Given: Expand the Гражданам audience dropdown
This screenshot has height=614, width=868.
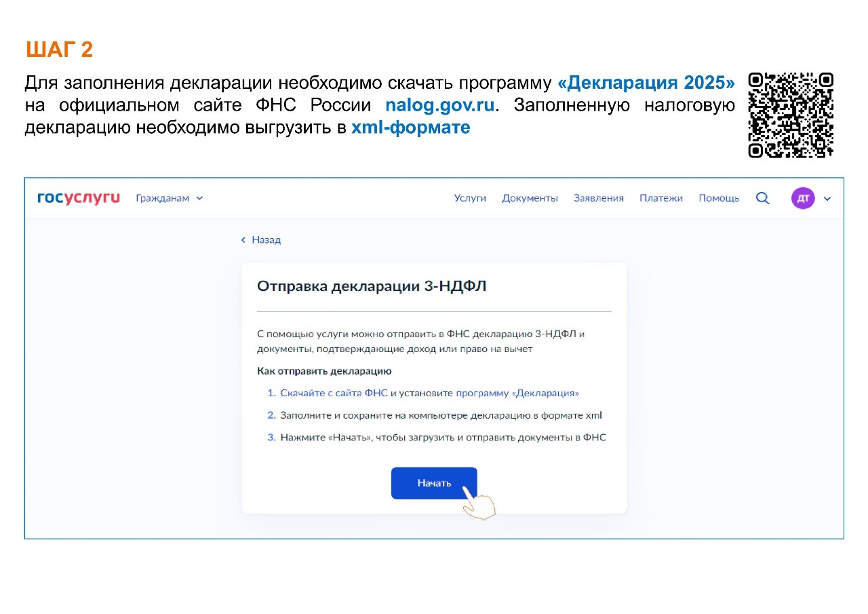Looking at the screenshot, I should click(169, 198).
